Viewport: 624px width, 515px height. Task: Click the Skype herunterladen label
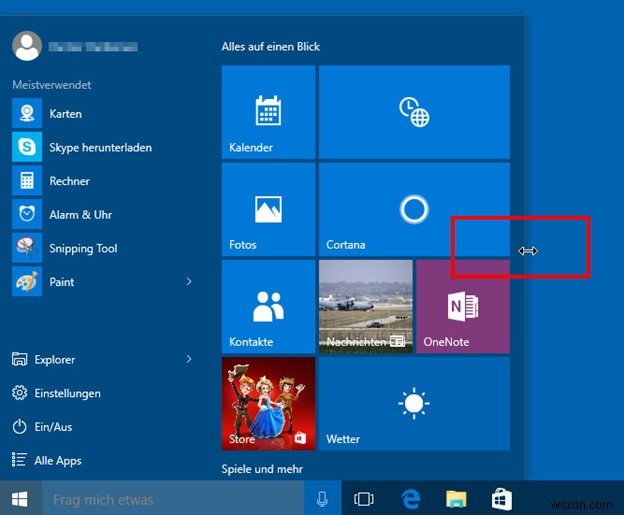(x=101, y=148)
